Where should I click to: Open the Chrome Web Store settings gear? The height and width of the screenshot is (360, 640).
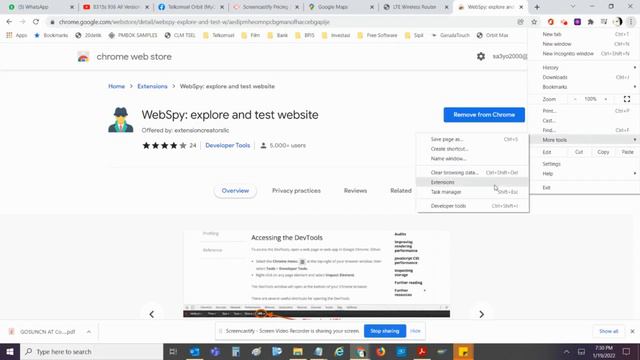[481, 56]
